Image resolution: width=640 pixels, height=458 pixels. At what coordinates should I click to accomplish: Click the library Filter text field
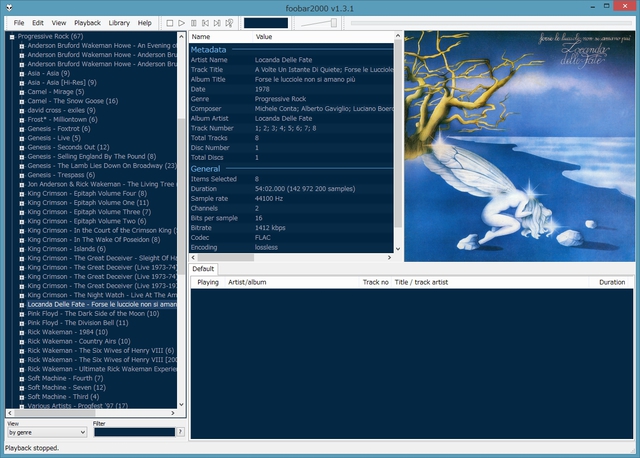tap(133, 432)
